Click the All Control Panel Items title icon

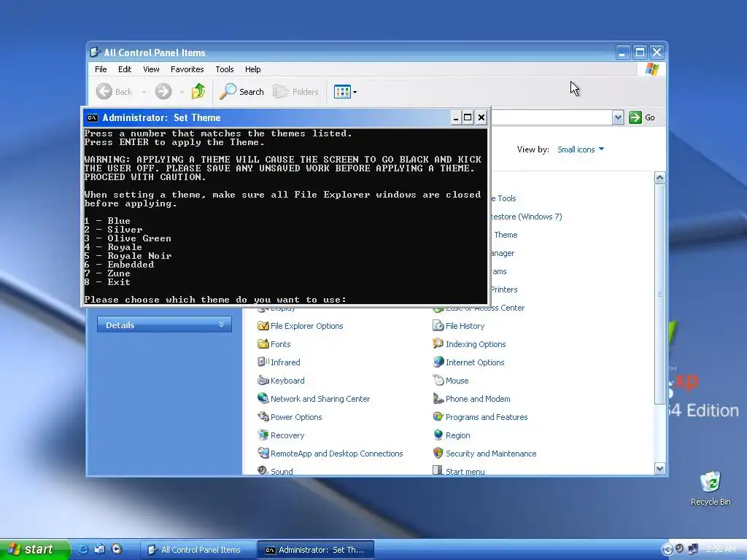tap(95, 52)
